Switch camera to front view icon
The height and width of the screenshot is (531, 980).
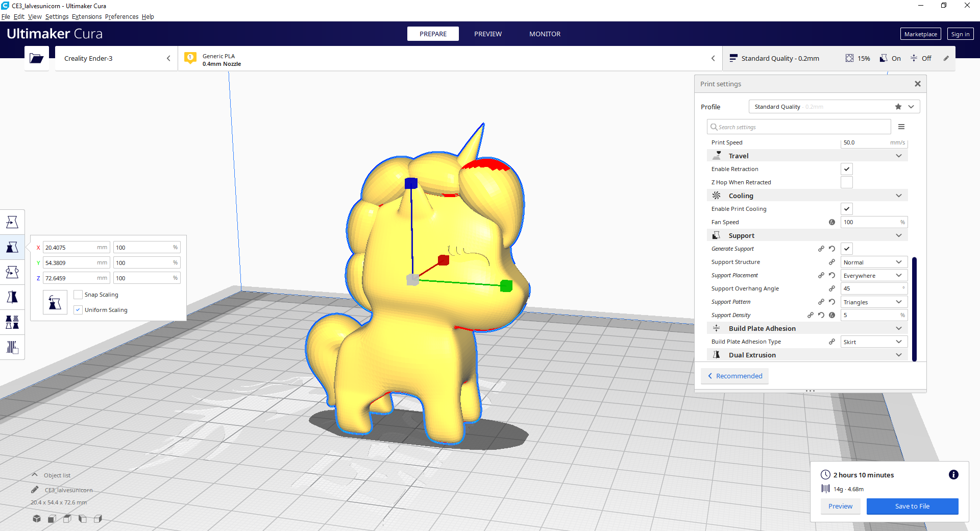[x=52, y=519]
